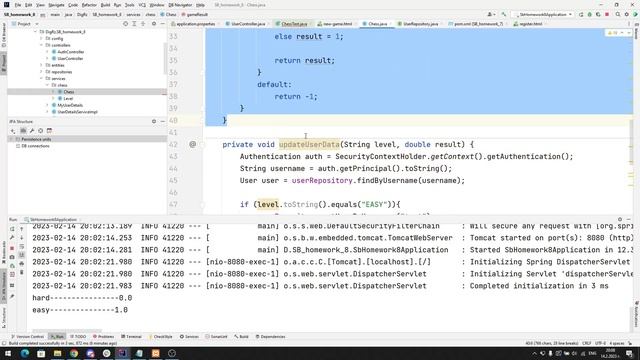
Task: Toggle soft-wrap in Run console
Action: [x=22, y=247]
